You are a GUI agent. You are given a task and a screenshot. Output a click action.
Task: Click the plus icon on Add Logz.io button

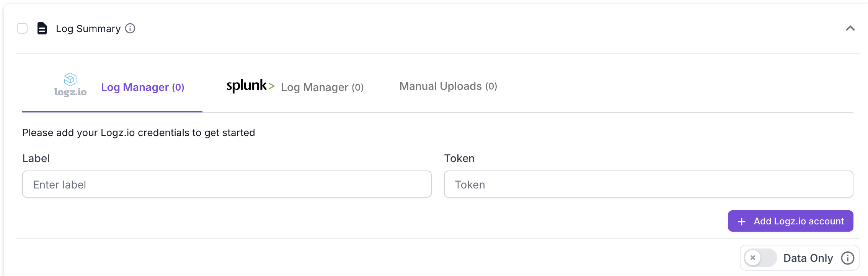[x=742, y=221]
